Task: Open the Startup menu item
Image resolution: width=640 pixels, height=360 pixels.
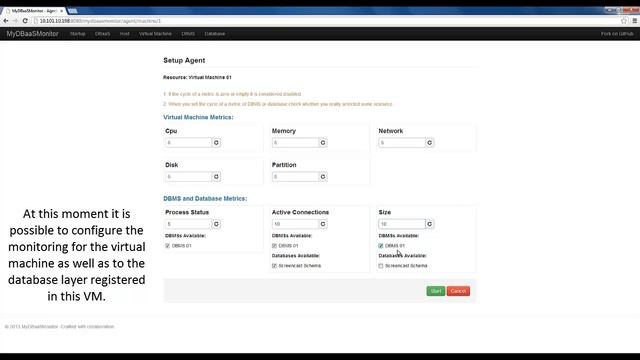Action: (78, 34)
